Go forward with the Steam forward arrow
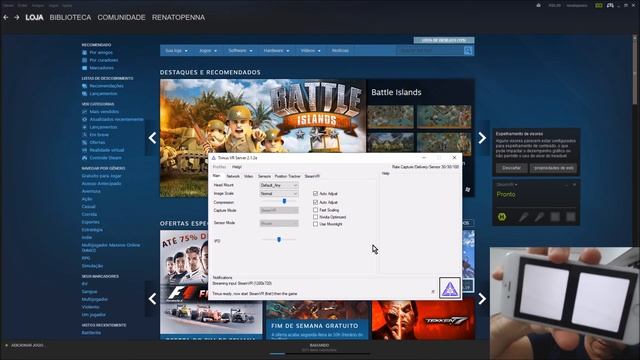This screenshot has width=640, height=360. click(x=17, y=18)
